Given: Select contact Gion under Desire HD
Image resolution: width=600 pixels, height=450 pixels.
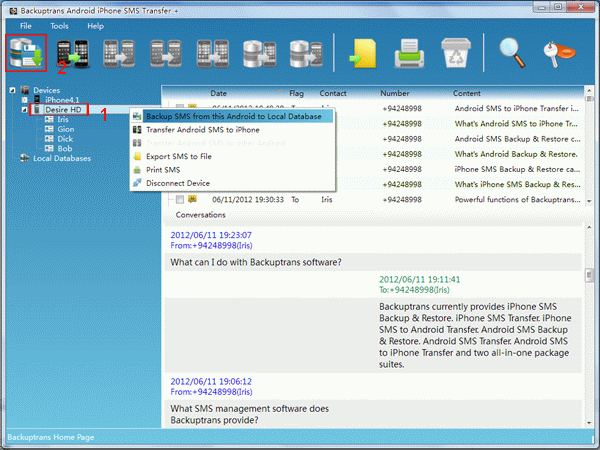Looking at the screenshot, I should click(65, 129).
